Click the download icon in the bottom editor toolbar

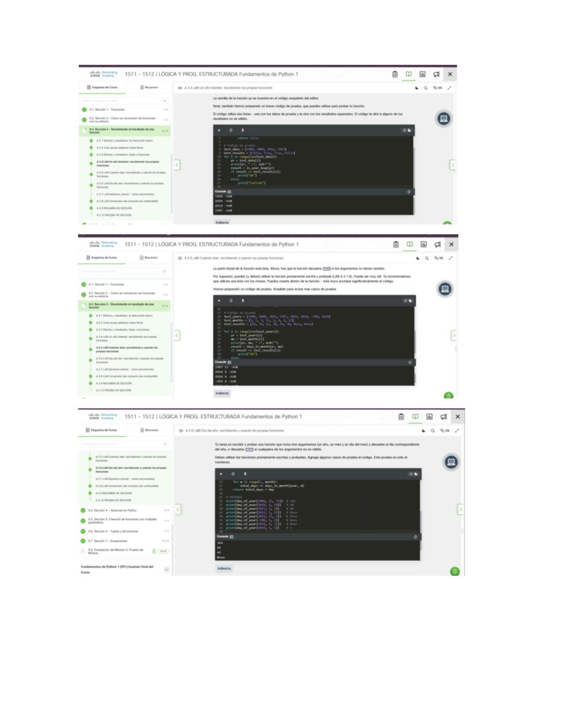pyautogui.click(x=245, y=474)
